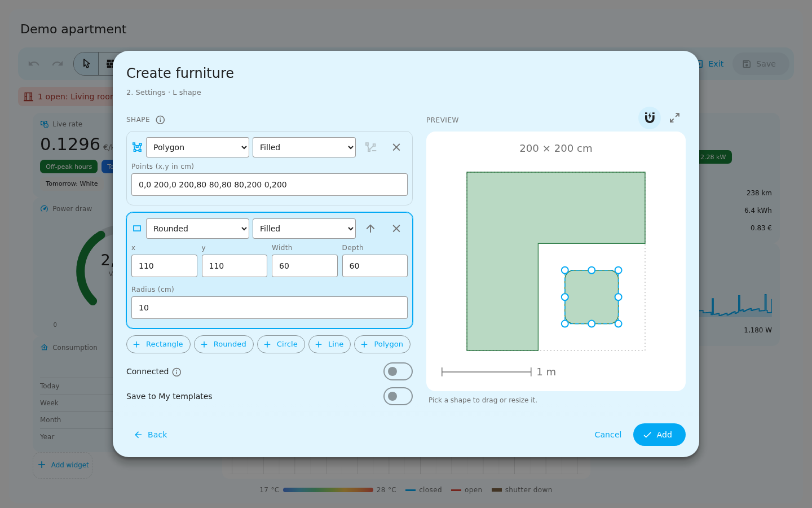The width and height of the screenshot is (812, 508).
Task: Select the right-middle resize handle in preview
Action: click(619, 297)
